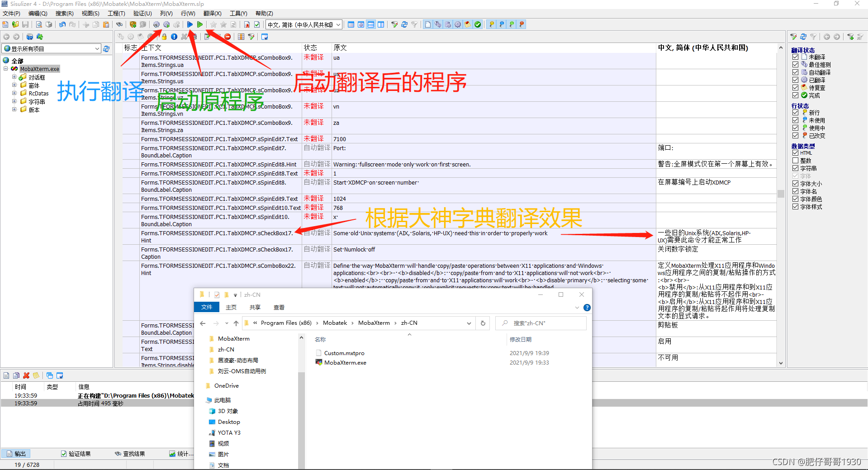Expand the RcDatas tree node
The height and width of the screenshot is (470, 868).
(x=14, y=93)
